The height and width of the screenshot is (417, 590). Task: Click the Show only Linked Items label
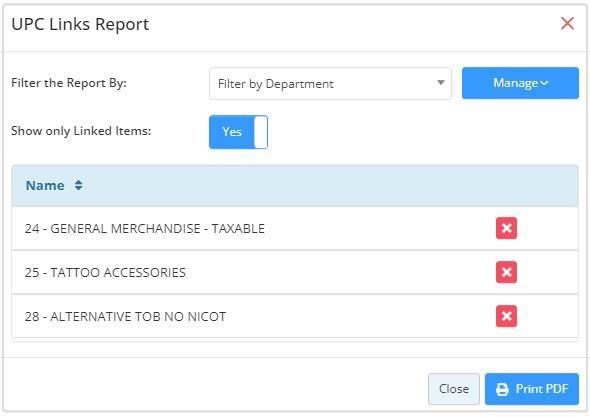(x=81, y=131)
